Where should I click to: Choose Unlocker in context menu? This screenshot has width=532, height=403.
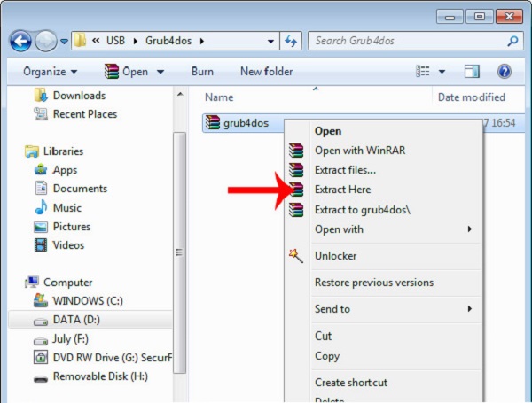point(335,256)
